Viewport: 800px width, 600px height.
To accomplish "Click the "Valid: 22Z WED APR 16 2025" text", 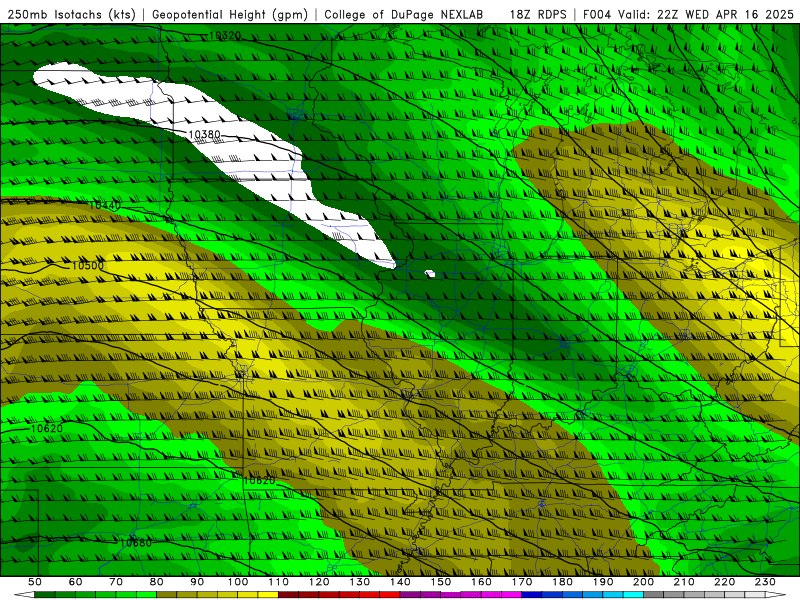I will [x=706, y=15].
